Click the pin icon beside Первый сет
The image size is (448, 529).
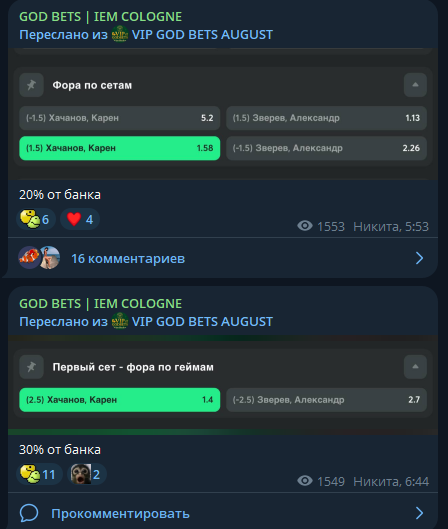pos(31,367)
